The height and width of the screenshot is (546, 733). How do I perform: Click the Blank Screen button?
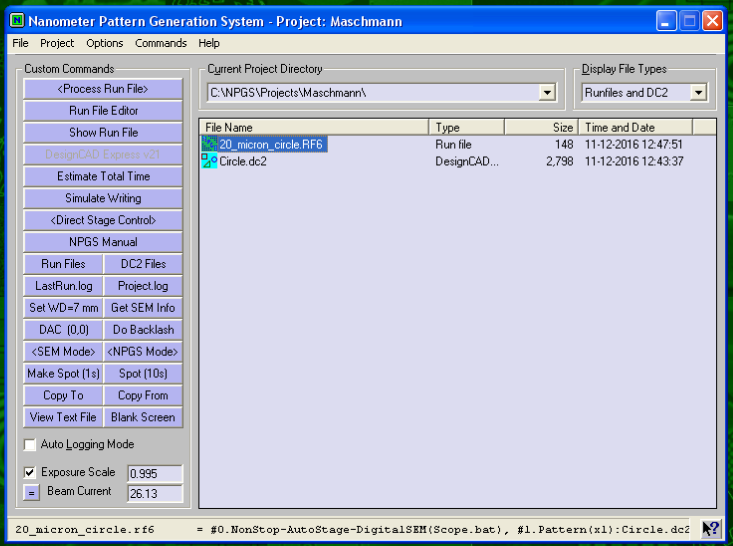tap(143, 417)
